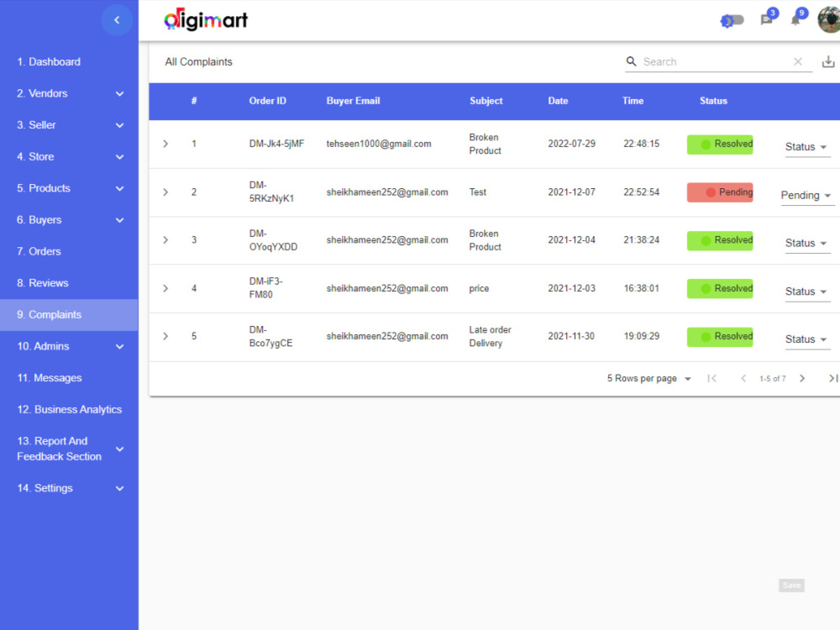The height and width of the screenshot is (630, 840).
Task: Expand row 1 complaint details
Action: point(165,144)
